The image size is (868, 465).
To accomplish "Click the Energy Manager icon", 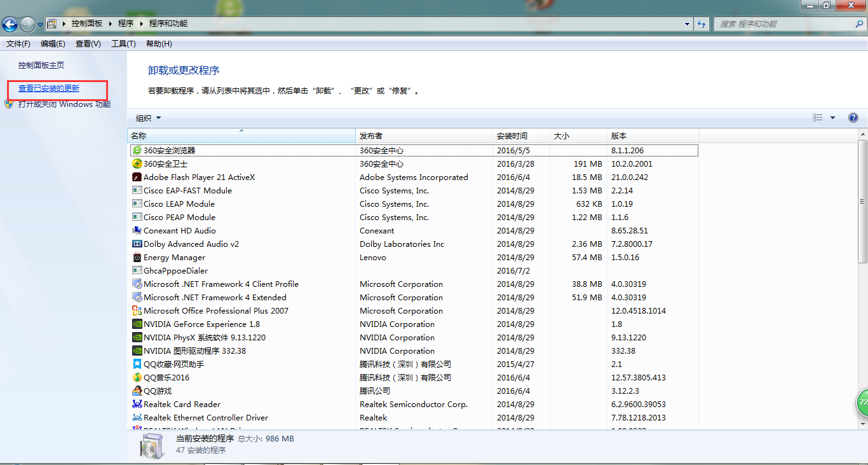I will pos(137,258).
